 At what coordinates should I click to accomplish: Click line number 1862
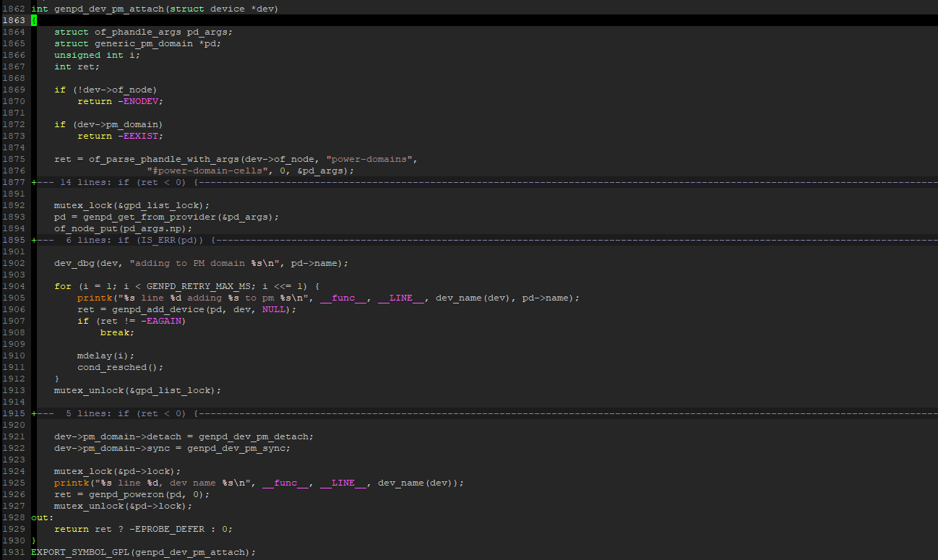14,8
